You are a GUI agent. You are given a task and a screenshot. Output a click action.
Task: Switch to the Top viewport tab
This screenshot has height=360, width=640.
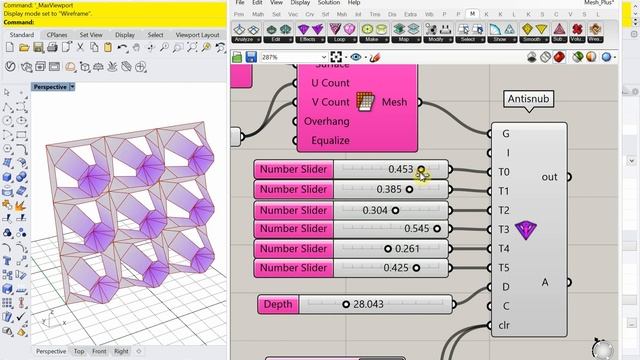[x=79, y=351]
